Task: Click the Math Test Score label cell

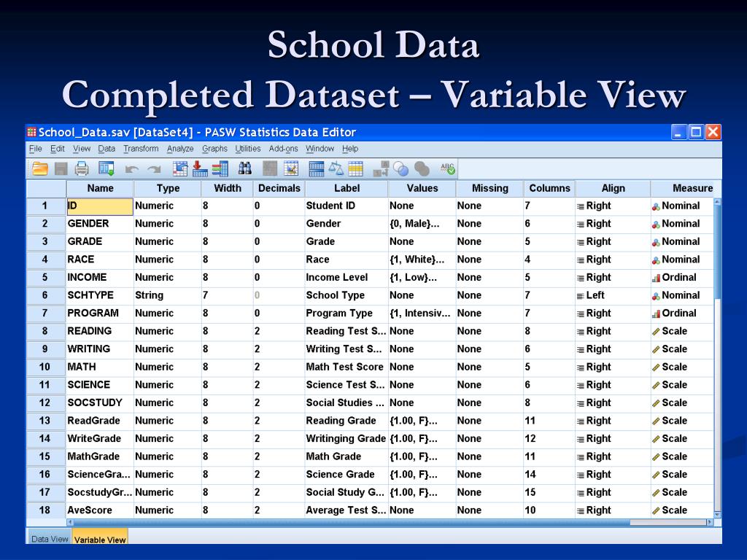Action: click(x=347, y=367)
